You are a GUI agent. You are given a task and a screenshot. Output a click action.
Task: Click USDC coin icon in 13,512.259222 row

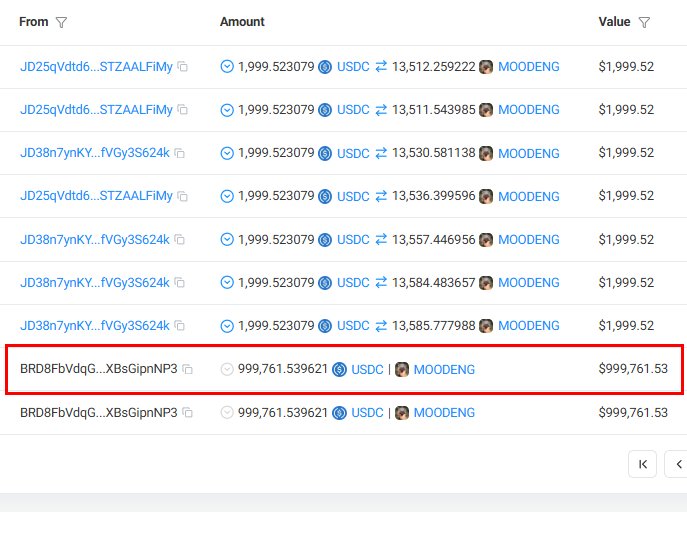tap(325, 67)
